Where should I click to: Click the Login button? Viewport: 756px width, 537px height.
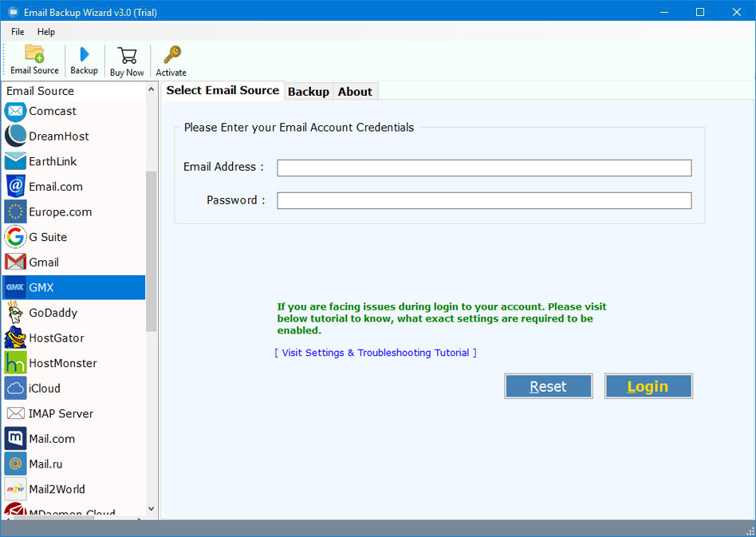coord(648,386)
